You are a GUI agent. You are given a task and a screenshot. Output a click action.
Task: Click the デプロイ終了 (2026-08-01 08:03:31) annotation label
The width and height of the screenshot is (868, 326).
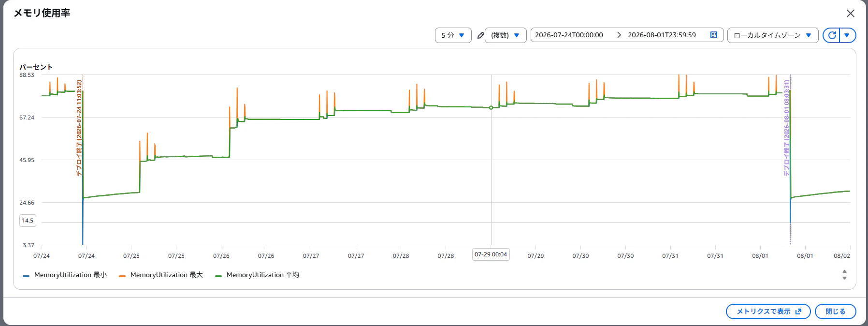tap(786, 128)
